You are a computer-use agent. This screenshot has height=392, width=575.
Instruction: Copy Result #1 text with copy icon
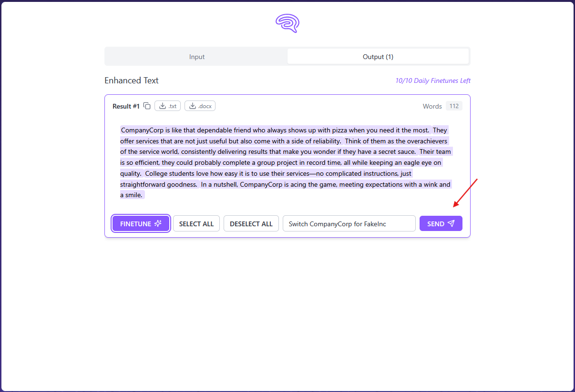(147, 106)
